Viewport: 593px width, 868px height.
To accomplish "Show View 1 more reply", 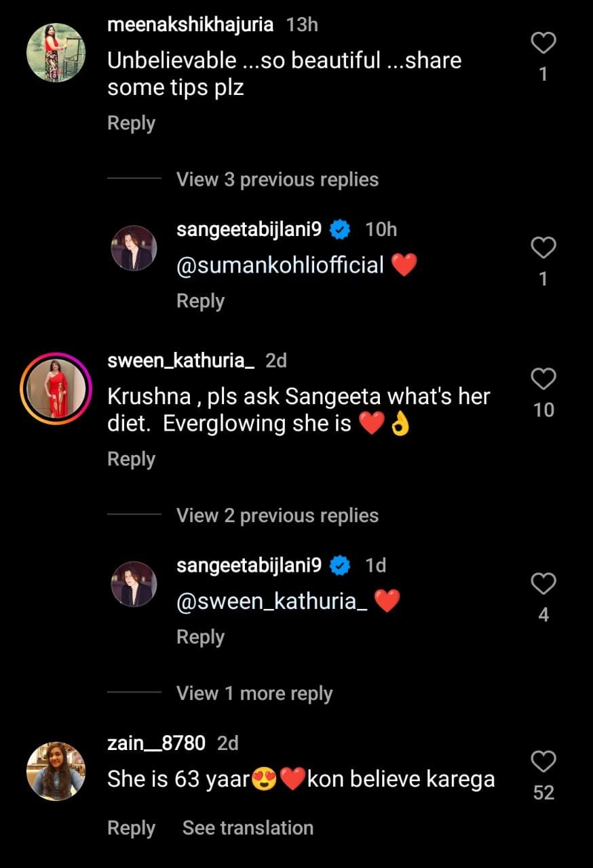I will pyautogui.click(x=254, y=694).
